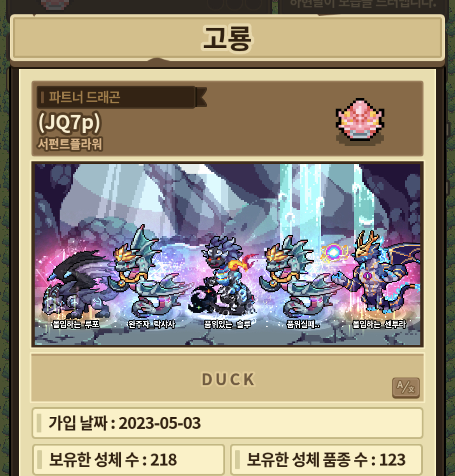Click the glowing rainbow orb sprite
Image resolution: width=455 pixels, height=476 pixels.
tap(333, 252)
